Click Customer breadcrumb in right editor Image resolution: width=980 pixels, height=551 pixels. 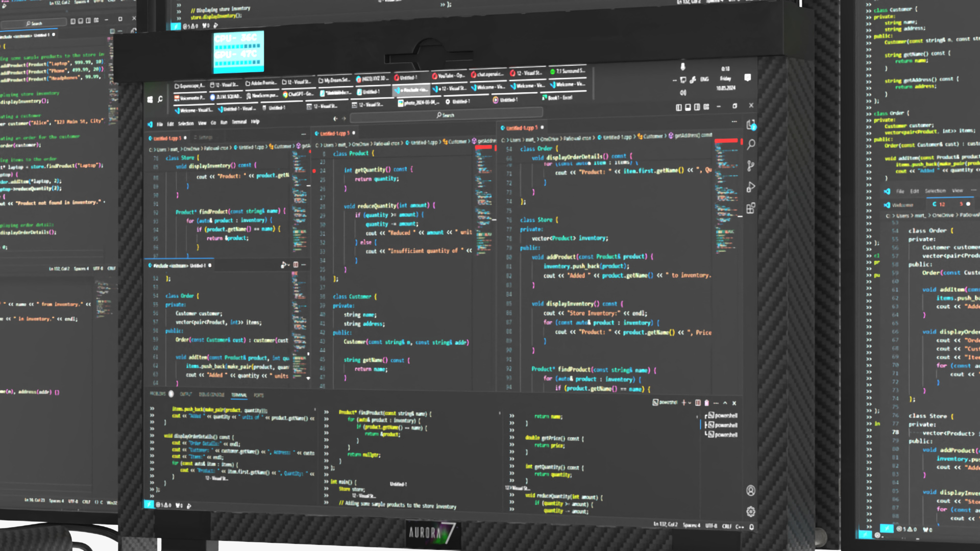(x=653, y=136)
